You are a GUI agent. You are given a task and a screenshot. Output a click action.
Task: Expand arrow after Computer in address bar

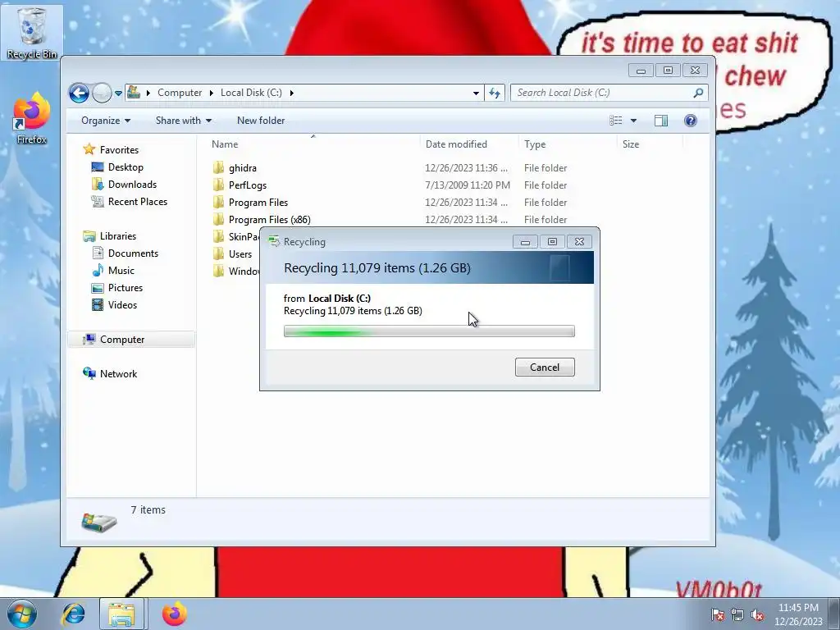pyautogui.click(x=211, y=93)
